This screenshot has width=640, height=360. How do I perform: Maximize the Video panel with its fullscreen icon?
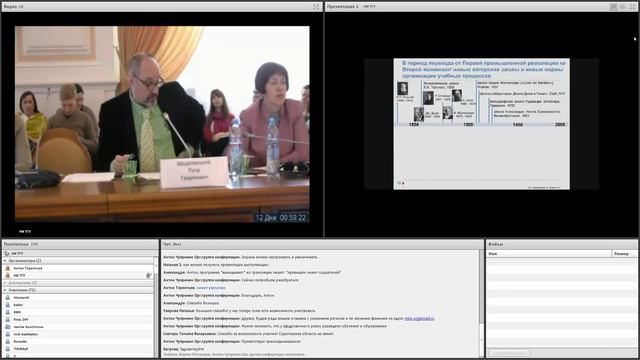[x=316, y=7]
